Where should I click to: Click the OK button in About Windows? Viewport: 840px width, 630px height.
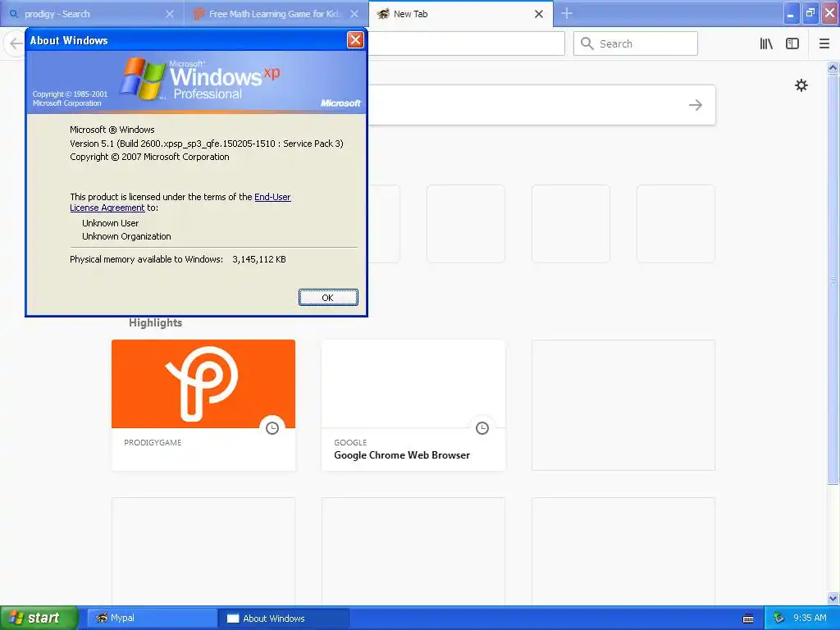tap(328, 297)
